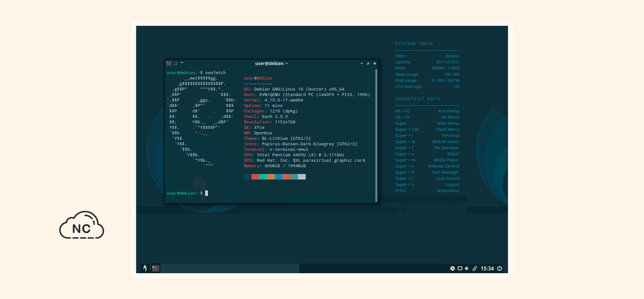Click the "WM: Openbox" line
Viewport: 644px width, 299px height.
[x=258, y=133]
